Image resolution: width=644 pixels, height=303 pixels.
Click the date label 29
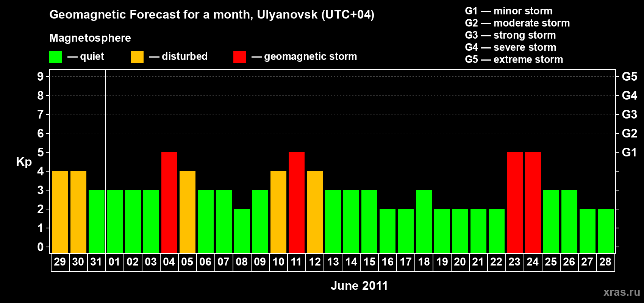[60, 262]
